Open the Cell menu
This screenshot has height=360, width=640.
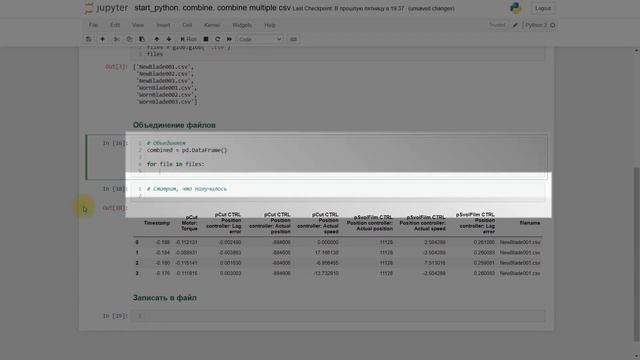tap(187, 25)
